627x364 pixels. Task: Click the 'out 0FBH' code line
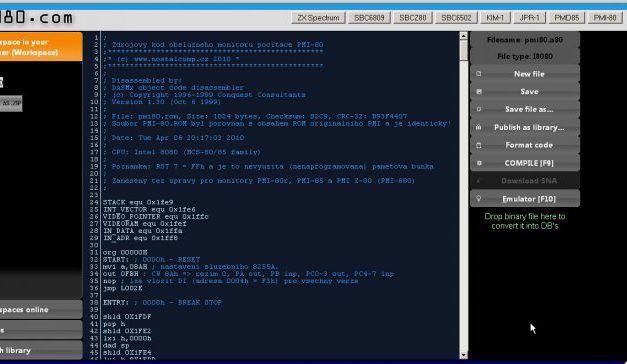coord(248,274)
